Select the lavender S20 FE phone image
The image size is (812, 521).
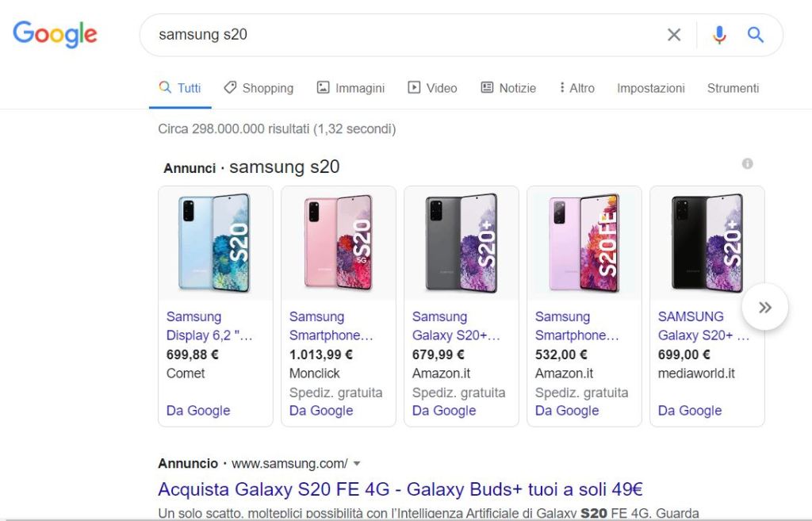(584, 243)
